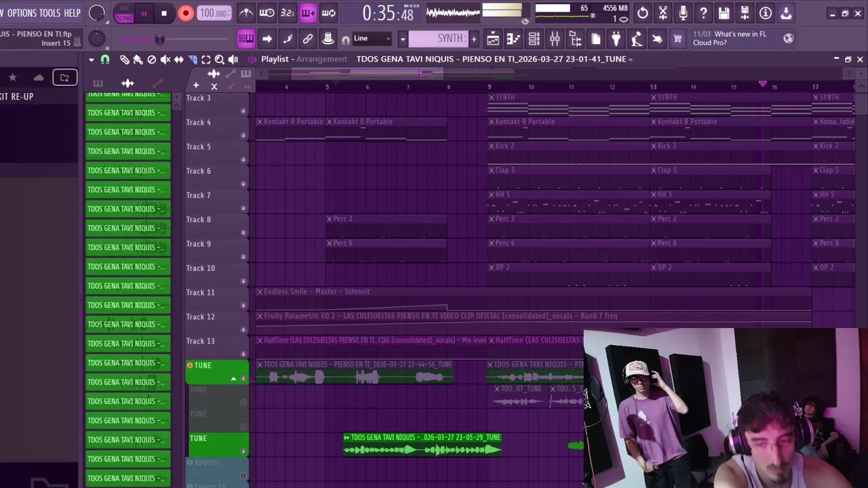Screen dimensions: 868x488
Task: Open the OPTIONS menu
Action: tap(22, 13)
